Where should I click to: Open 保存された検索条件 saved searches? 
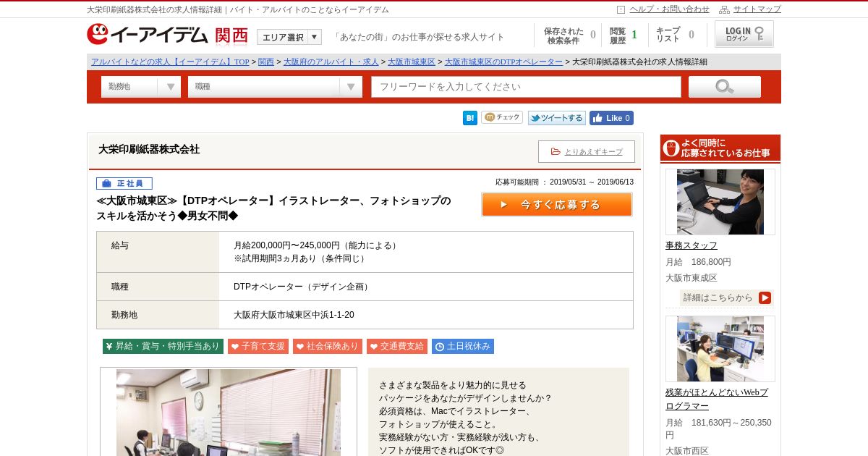(x=569, y=35)
